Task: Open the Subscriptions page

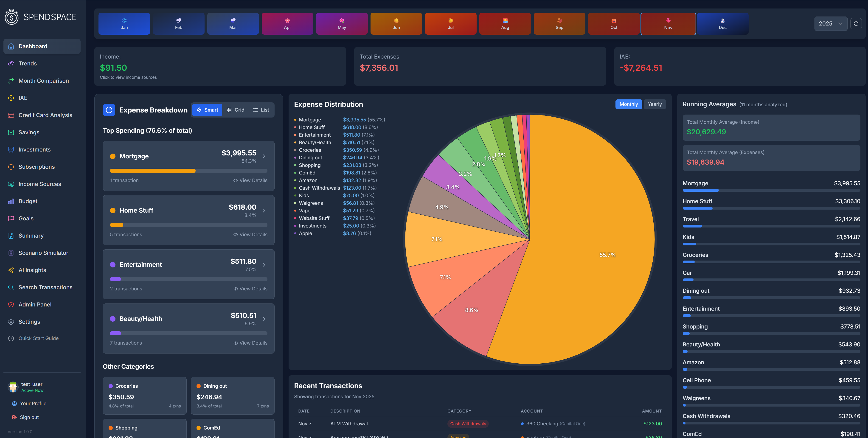Action: pos(37,166)
